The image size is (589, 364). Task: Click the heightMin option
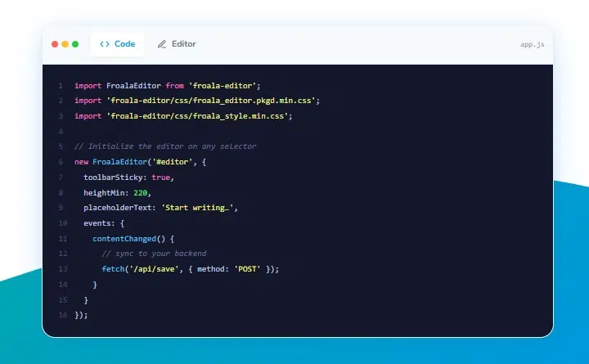pos(104,193)
